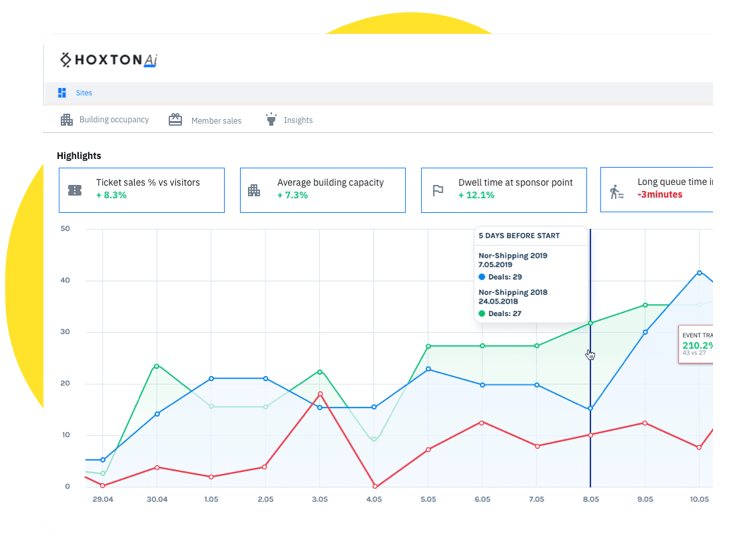Click the 5.05 x-axis date label
Image resolution: width=731 pixels, height=543 pixels.
(428, 499)
